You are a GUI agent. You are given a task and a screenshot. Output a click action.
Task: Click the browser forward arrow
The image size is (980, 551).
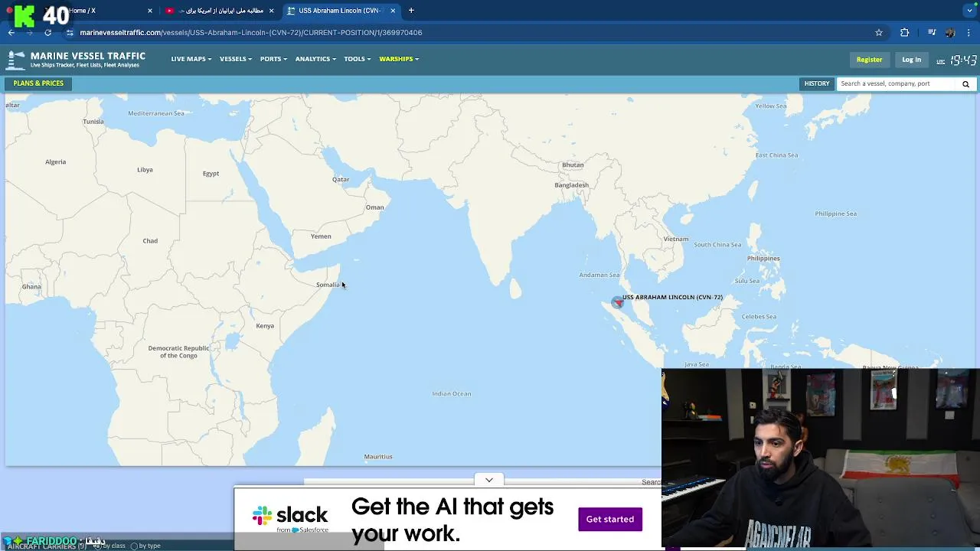tap(29, 32)
